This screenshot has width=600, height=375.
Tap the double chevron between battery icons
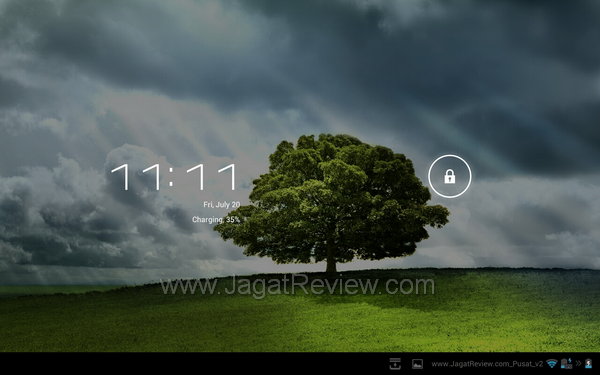(578, 364)
